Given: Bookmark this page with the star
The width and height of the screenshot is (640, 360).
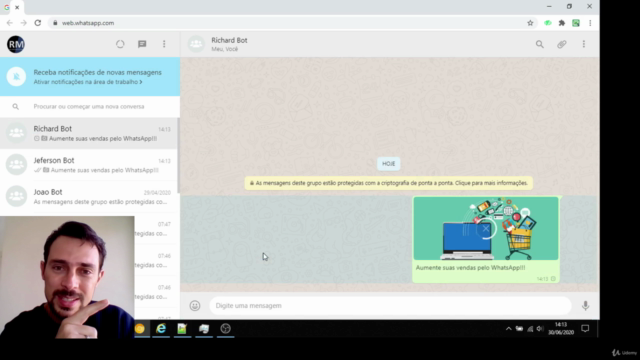Looking at the screenshot, I should click(530, 23).
